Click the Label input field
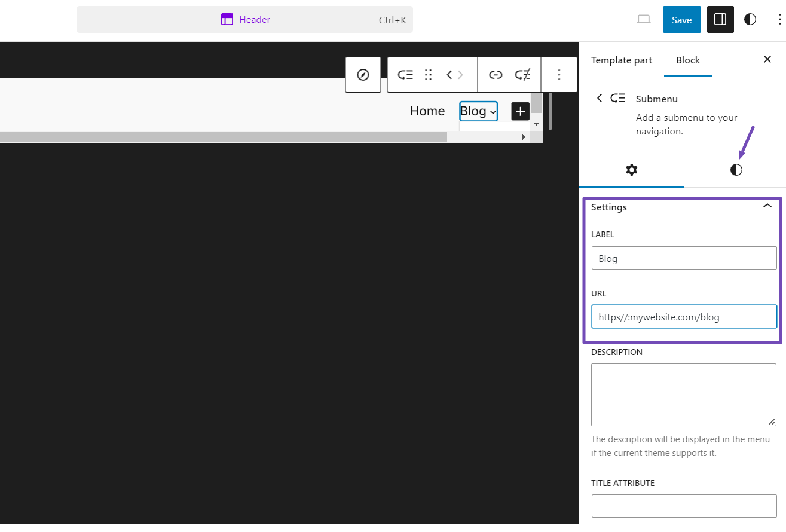The width and height of the screenshot is (786, 532). click(684, 258)
